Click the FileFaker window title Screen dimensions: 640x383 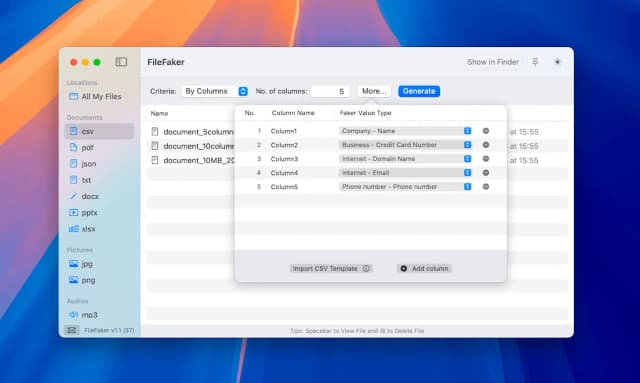(166, 62)
